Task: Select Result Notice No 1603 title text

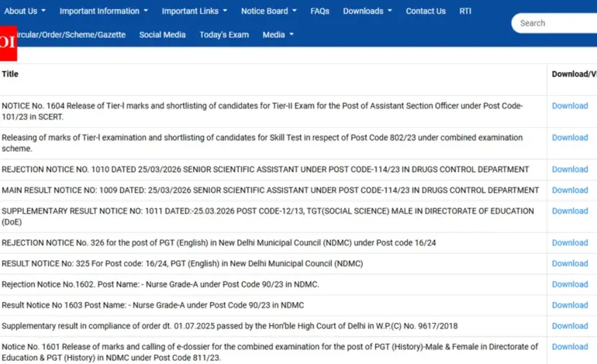Action: pos(153,305)
